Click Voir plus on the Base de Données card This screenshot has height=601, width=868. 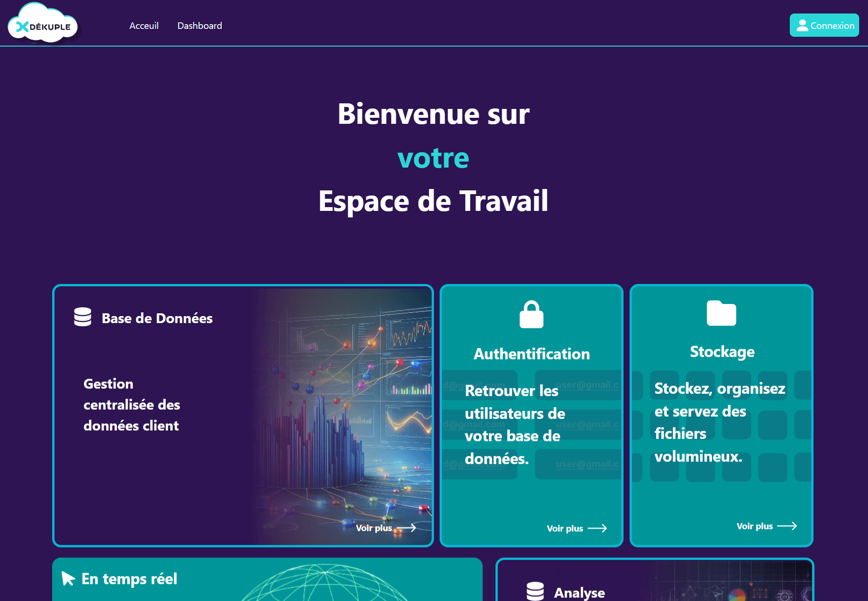tap(374, 528)
